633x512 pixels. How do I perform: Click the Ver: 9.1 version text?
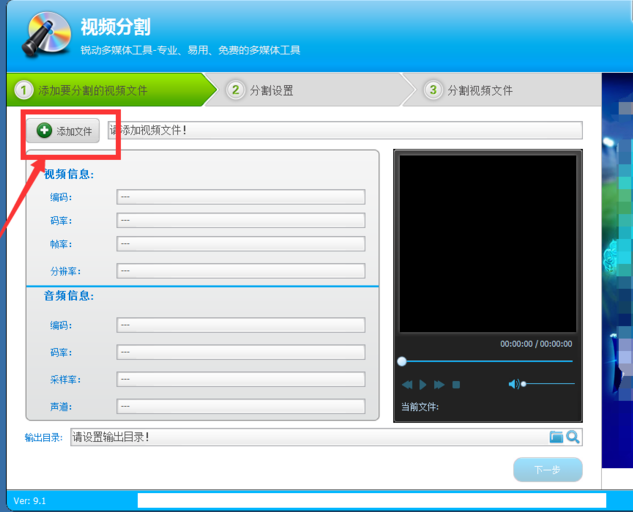[x=29, y=501]
